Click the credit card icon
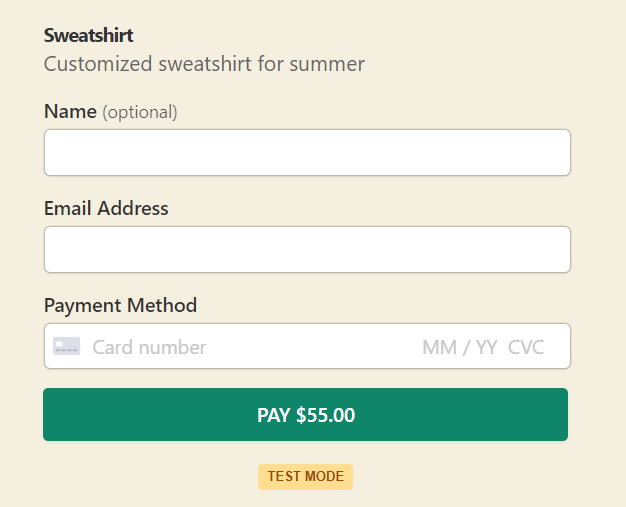The image size is (626, 507). click(67, 347)
